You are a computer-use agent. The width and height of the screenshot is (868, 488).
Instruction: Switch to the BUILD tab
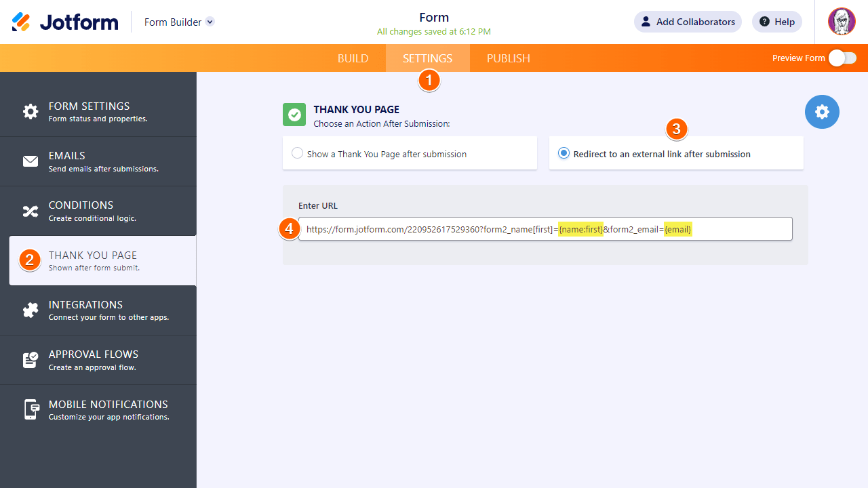(353, 58)
